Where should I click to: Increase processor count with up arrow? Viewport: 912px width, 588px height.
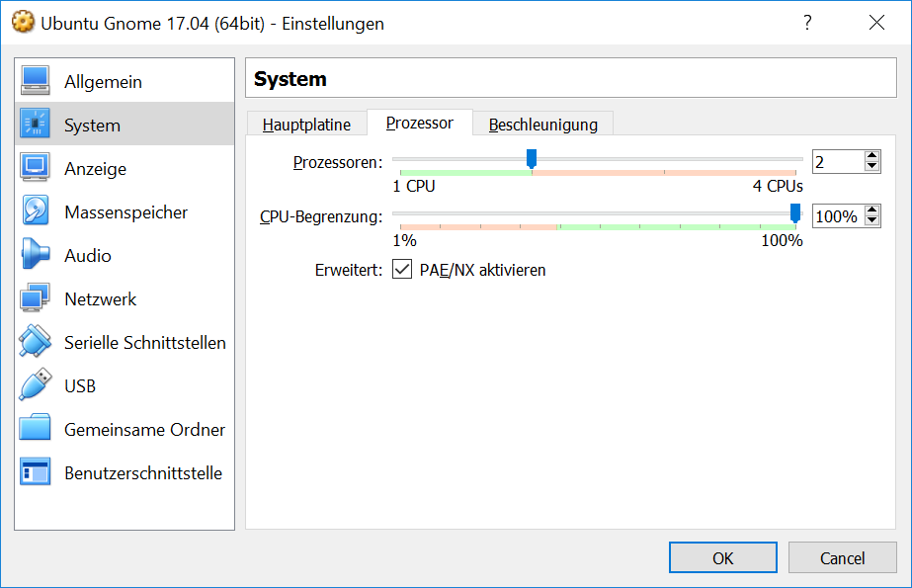pos(871,156)
